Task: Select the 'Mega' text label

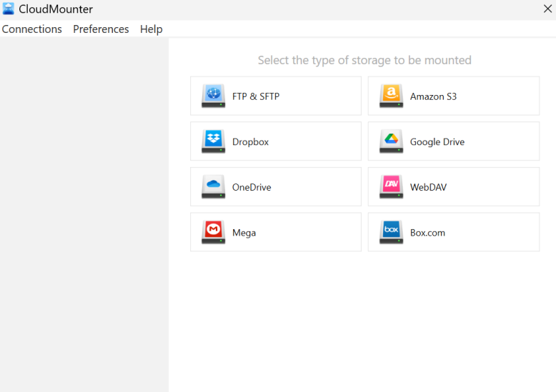Action: (244, 233)
